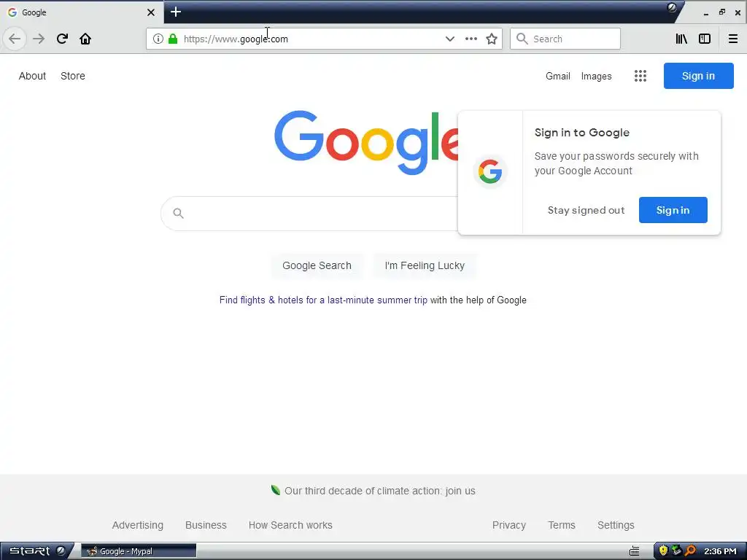
Task: Click the orange magnifier tray icon
Action: [x=690, y=551]
